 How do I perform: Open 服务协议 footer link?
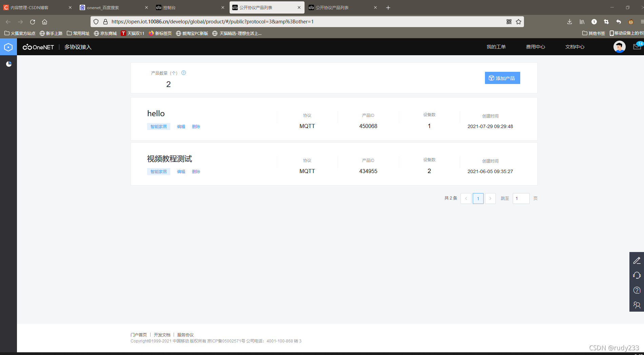(186, 335)
